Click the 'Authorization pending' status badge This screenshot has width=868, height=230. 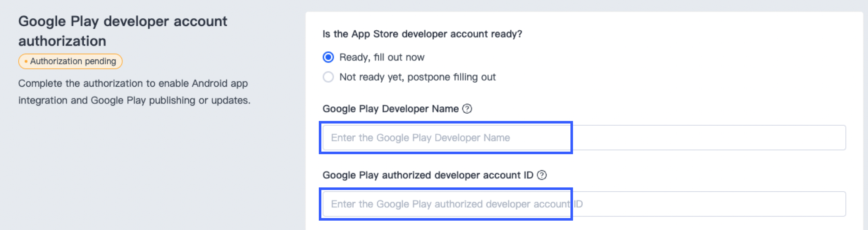71,61
